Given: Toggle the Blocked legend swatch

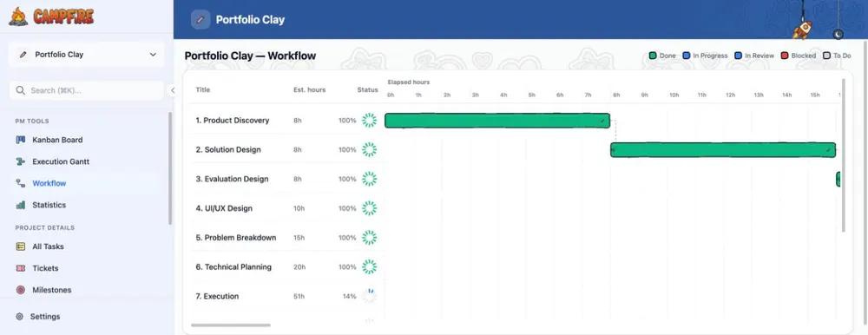Looking at the screenshot, I should tap(785, 56).
